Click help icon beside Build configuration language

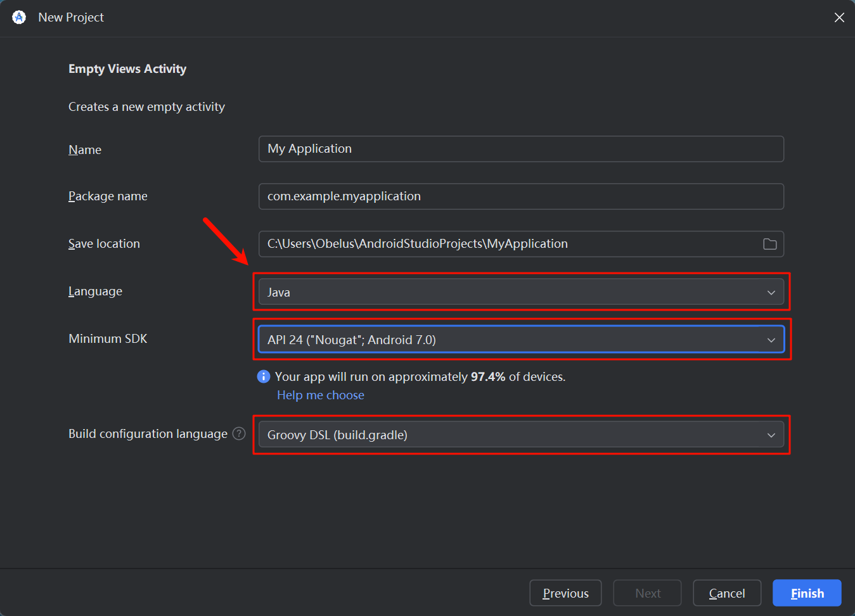pyautogui.click(x=239, y=433)
